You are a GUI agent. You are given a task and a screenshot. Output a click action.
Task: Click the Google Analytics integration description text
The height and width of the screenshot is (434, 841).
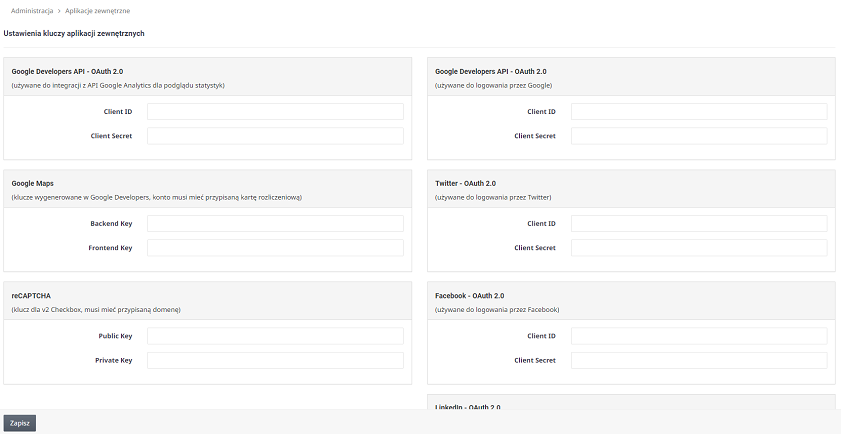(x=118, y=85)
